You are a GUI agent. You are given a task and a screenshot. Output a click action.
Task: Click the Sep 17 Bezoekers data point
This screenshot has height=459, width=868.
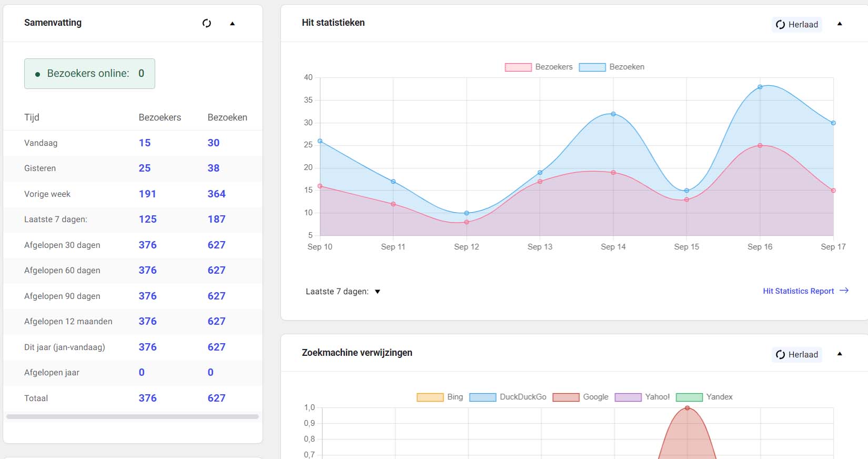coord(833,191)
